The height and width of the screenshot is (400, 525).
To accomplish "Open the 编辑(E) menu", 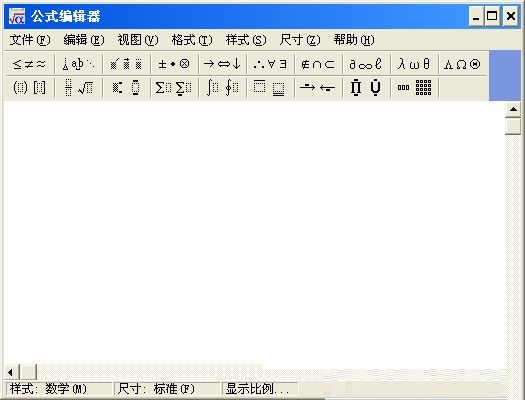I will coord(84,40).
